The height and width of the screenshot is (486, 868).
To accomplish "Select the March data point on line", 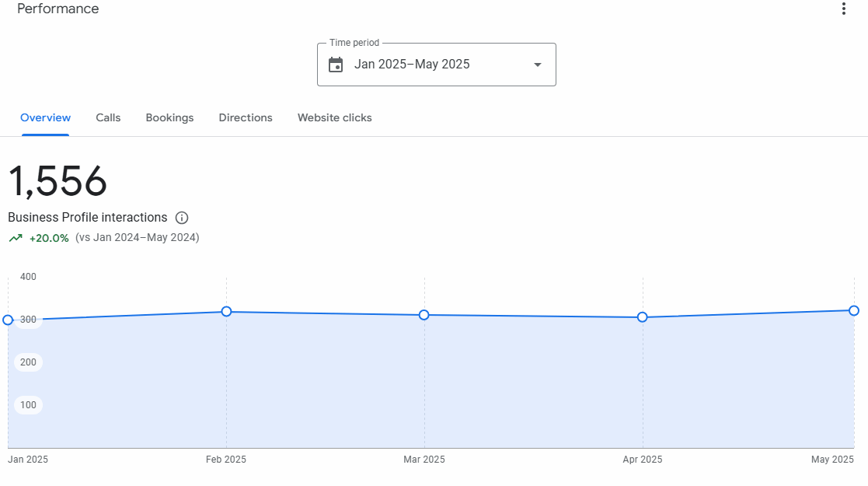I will 424,315.
